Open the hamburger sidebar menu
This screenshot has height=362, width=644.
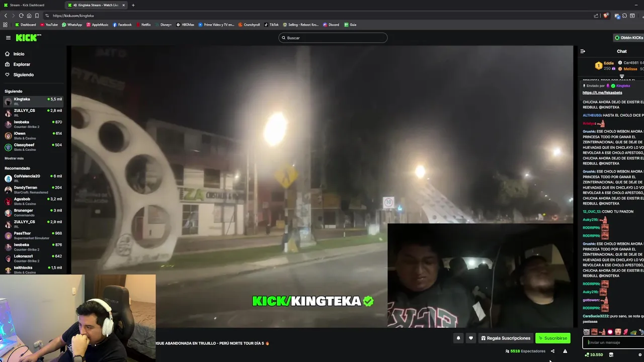pos(8,38)
